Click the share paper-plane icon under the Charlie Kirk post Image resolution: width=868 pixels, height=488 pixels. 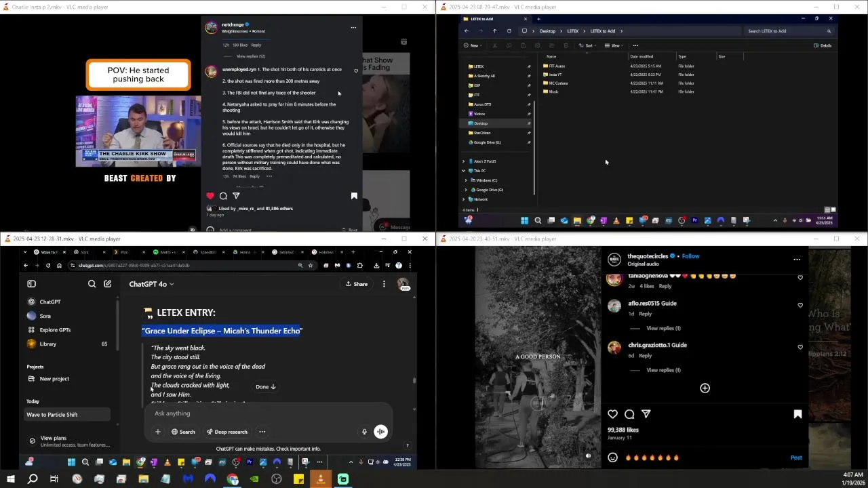click(x=236, y=196)
